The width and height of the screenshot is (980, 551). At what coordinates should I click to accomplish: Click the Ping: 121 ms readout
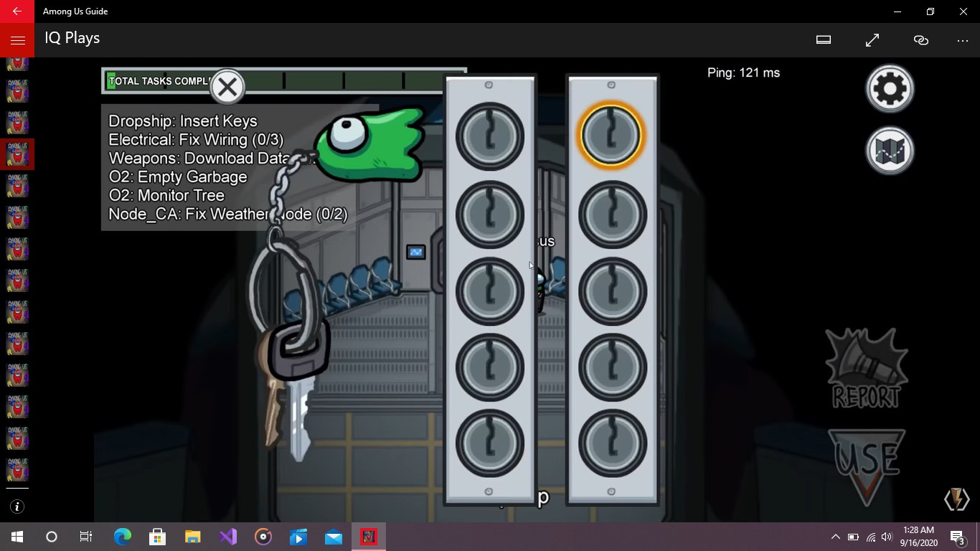point(743,72)
